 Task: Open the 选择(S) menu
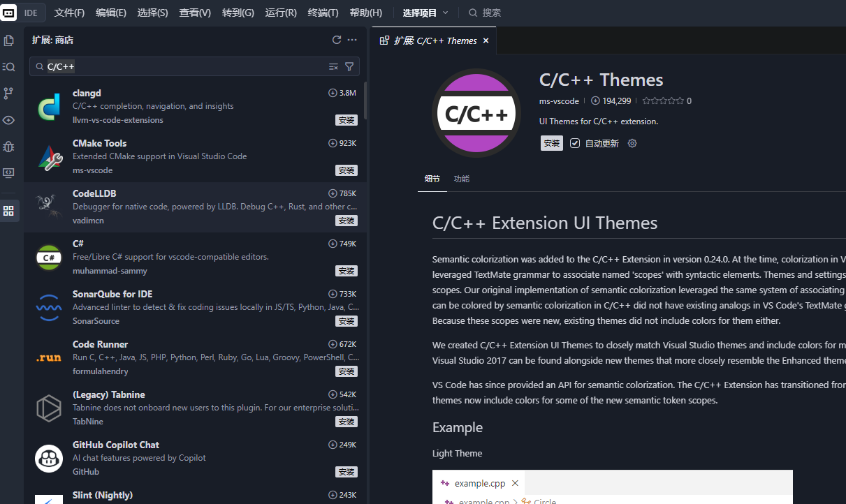(x=152, y=13)
